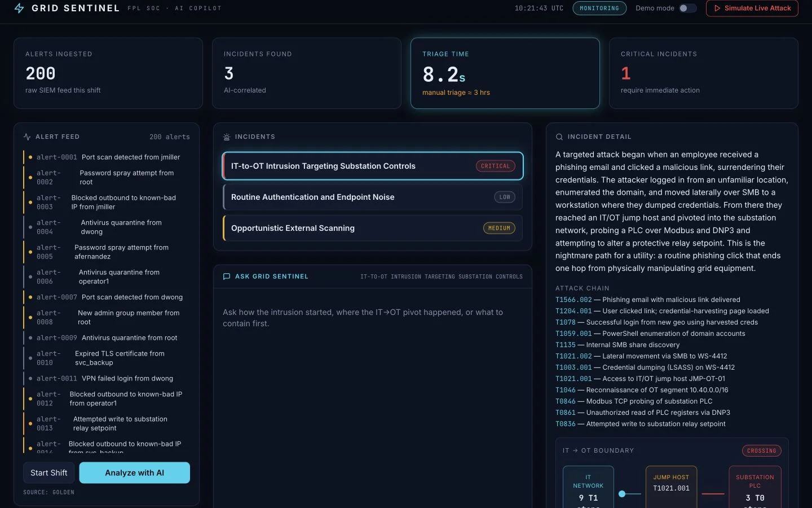Open the Critical Incidents card

[704, 73]
